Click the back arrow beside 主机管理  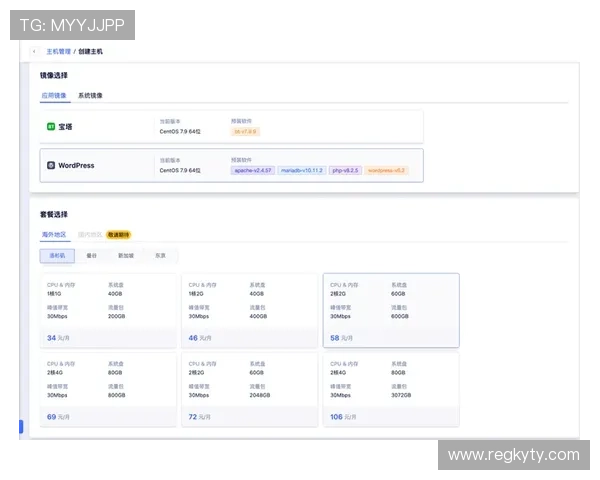[34, 51]
